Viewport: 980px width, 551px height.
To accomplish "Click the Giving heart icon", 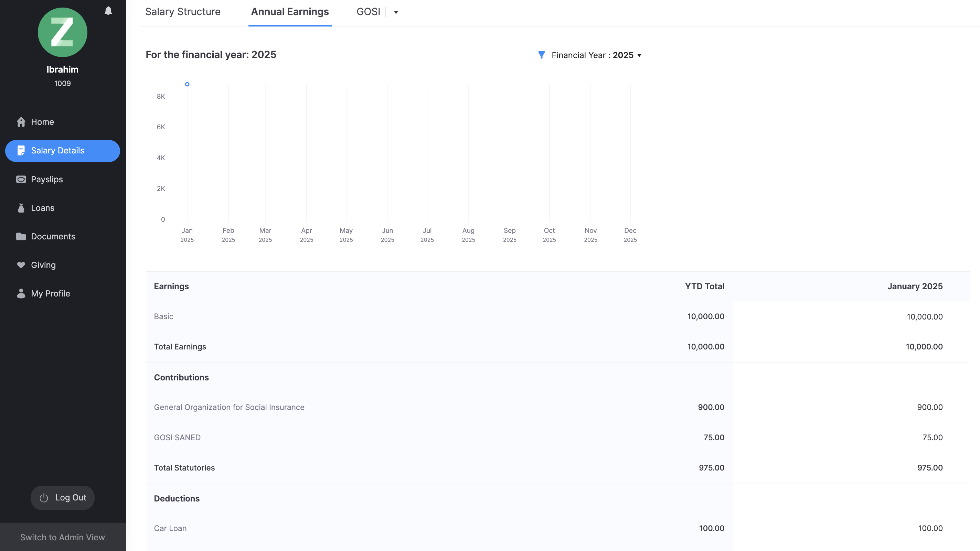I will coord(21,265).
